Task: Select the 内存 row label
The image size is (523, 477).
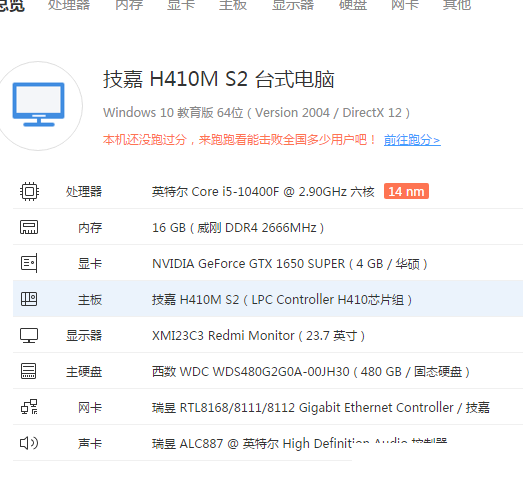Action: click(x=90, y=228)
